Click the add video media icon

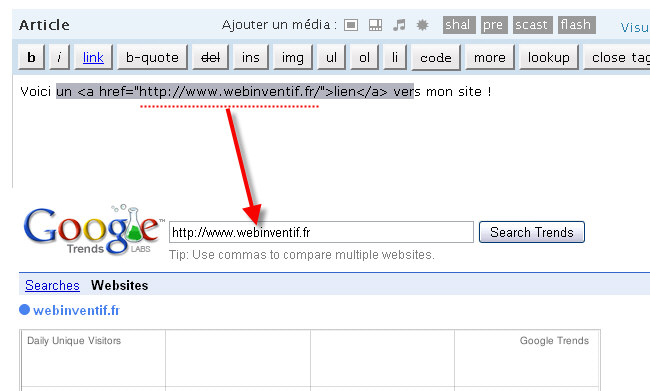375,25
